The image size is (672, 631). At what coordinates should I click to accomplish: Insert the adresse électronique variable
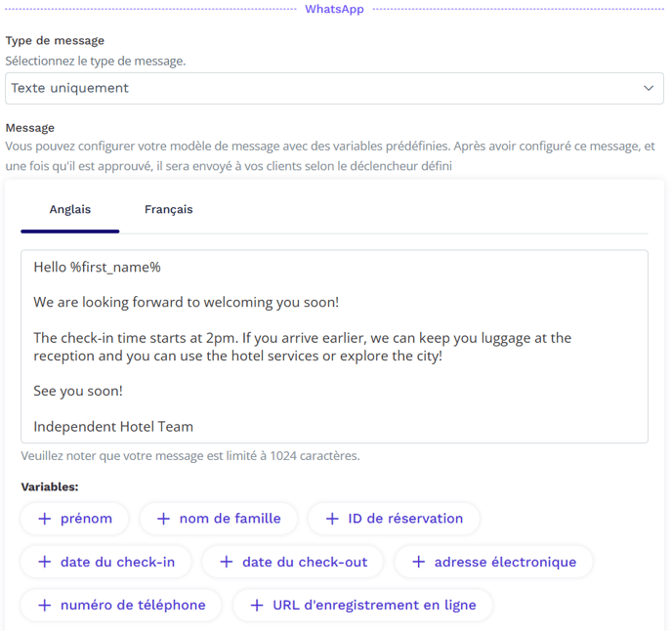pos(493,562)
